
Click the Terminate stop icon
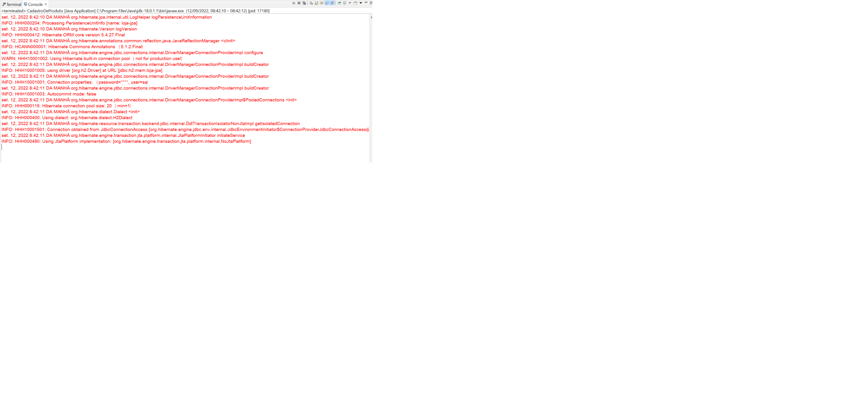(x=294, y=3)
